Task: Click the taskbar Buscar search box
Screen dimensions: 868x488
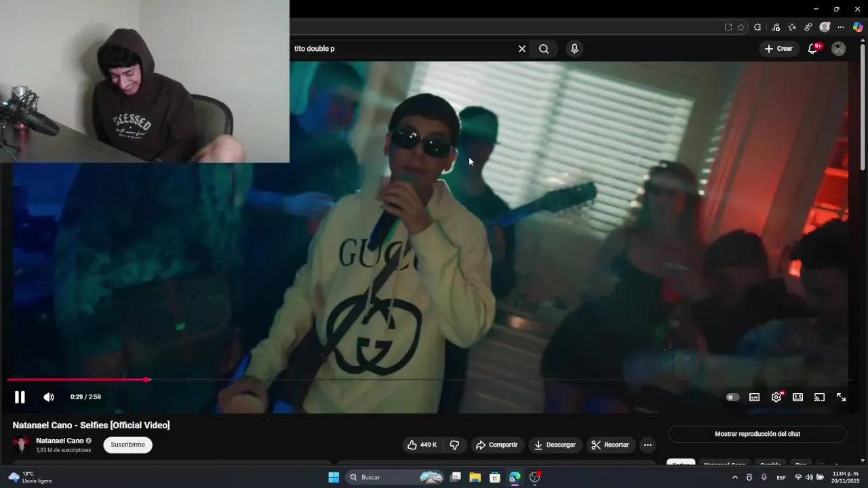Action: (x=396, y=477)
